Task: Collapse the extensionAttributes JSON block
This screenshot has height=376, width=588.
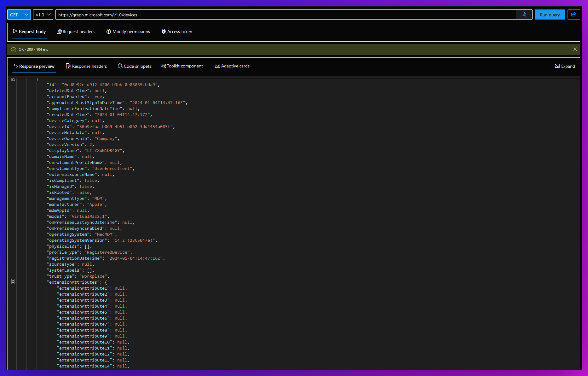Action: [13, 281]
